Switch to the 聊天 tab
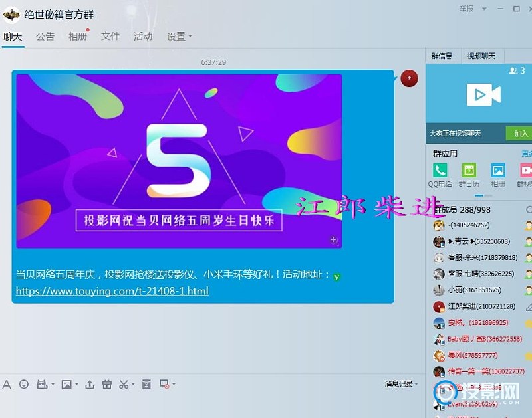Image resolution: width=532 pixels, height=418 pixels. [x=13, y=36]
